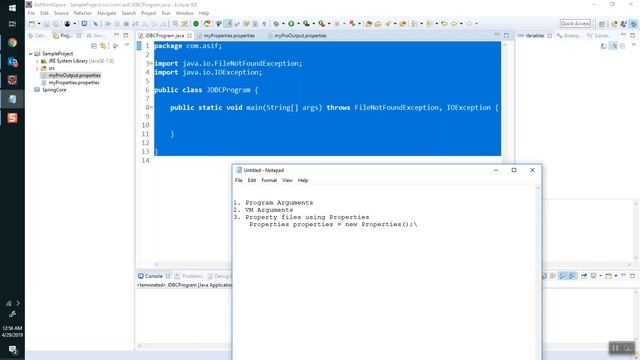Click the green Run button icon
Image resolution: width=640 pixels, height=360 pixels.
291,24
